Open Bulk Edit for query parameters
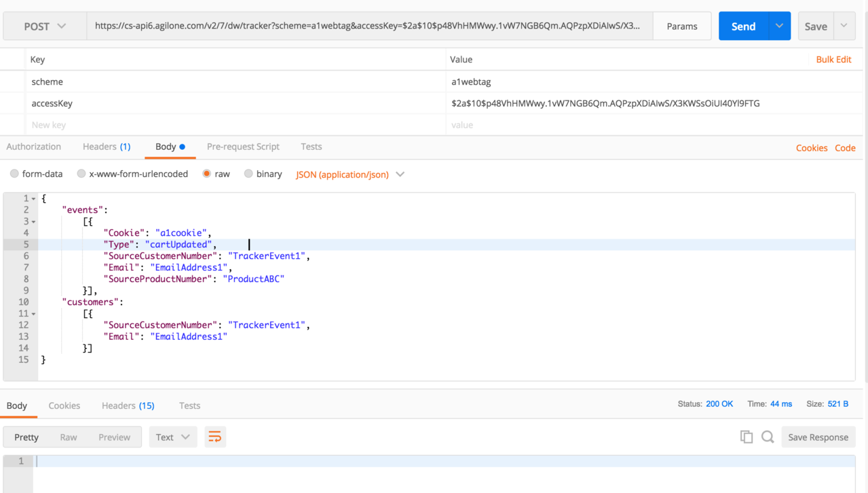The height and width of the screenshot is (493, 868). coord(833,59)
